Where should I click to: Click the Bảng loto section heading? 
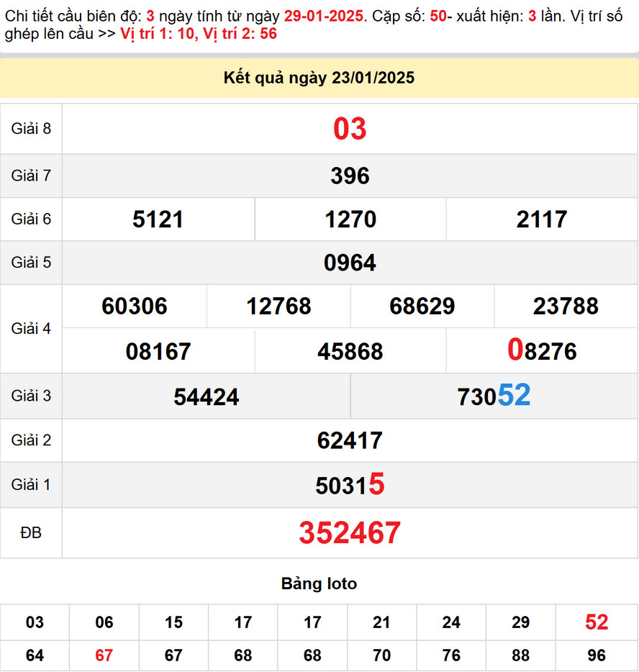[x=319, y=584]
